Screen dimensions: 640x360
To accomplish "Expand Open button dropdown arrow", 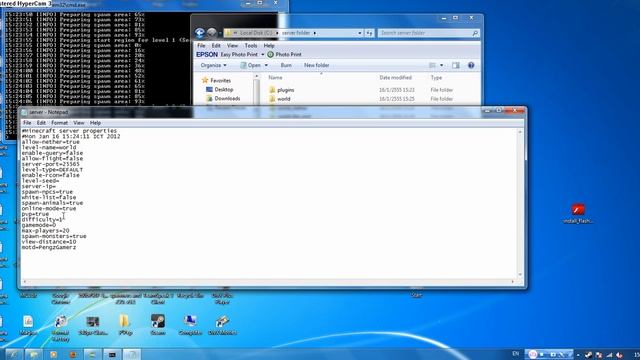I will click(x=266, y=65).
